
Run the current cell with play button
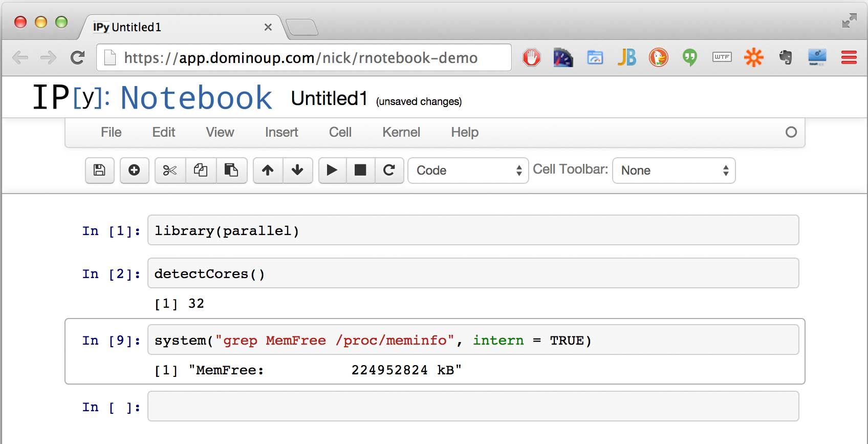(332, 170)
